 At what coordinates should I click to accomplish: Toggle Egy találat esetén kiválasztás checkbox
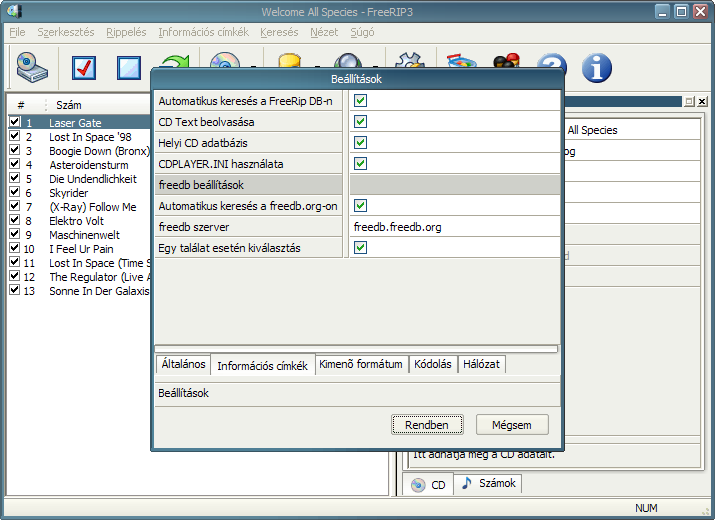tap(360, 247)
